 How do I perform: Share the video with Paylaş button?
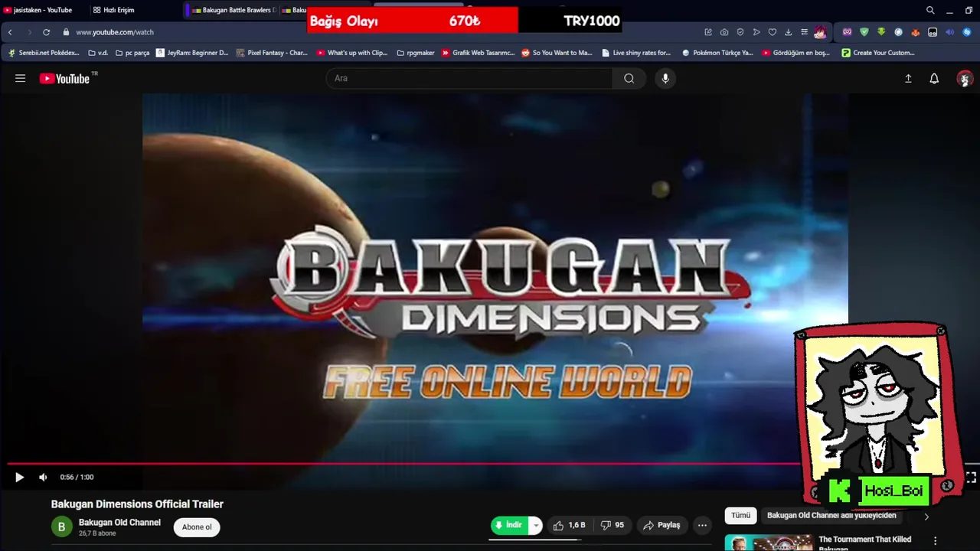(661, 525)
